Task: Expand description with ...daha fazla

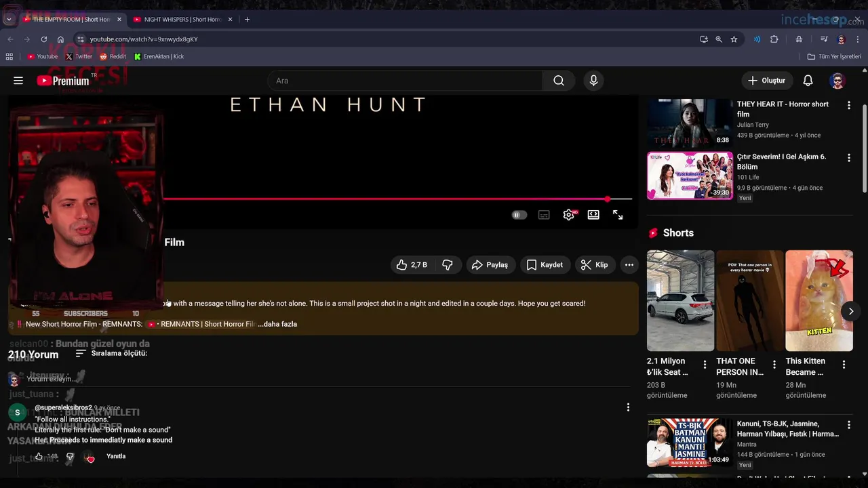Action: pyautogui.click(x=277, y=324)
